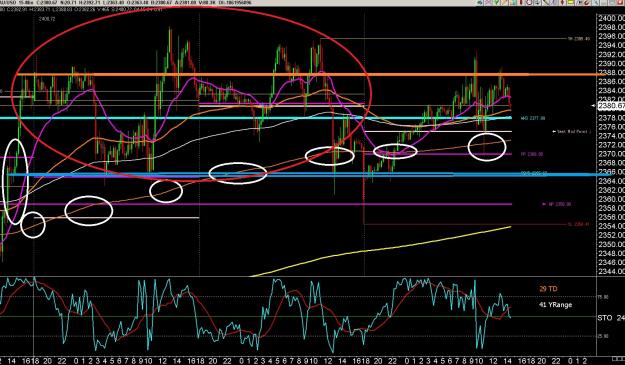625x365 pixels.
Task: Click the cyan MID level label
Action: 533,118
